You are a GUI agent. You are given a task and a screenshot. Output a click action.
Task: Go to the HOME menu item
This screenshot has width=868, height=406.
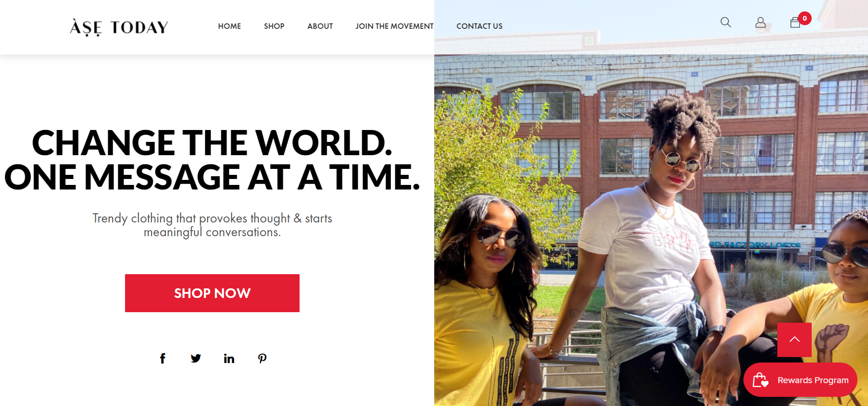229,26
